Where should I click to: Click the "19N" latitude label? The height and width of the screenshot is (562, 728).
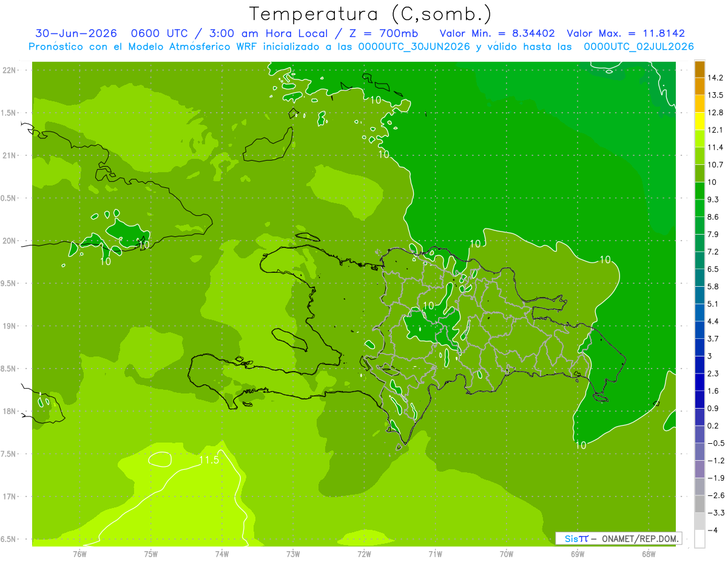coord(9,326)
